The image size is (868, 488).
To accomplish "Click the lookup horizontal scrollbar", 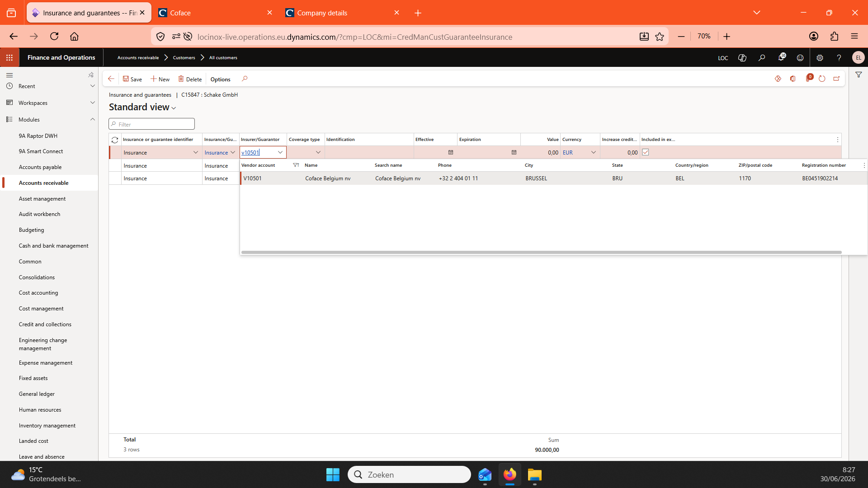I will [541, 252].
